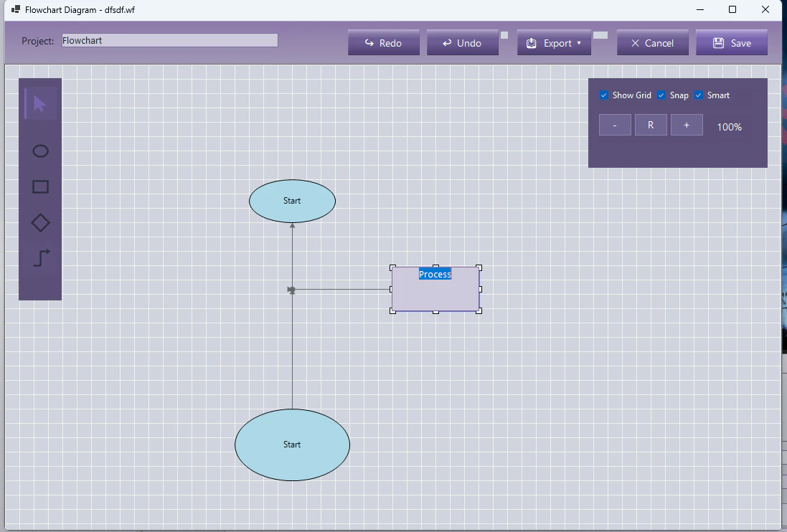Save the flowchart diagram
The image size is (787, 532).
click(731, 43)
